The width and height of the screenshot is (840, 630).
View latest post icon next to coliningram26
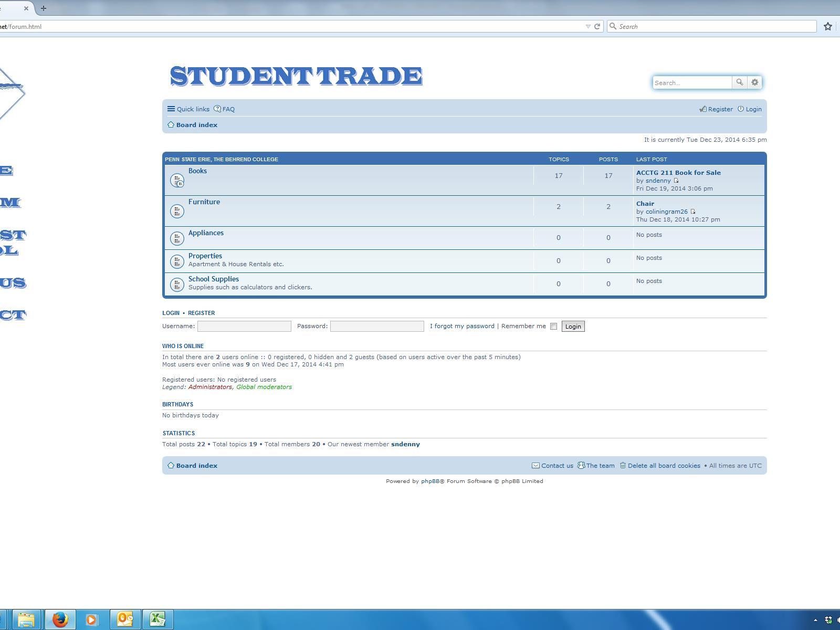tap(693, 212)
